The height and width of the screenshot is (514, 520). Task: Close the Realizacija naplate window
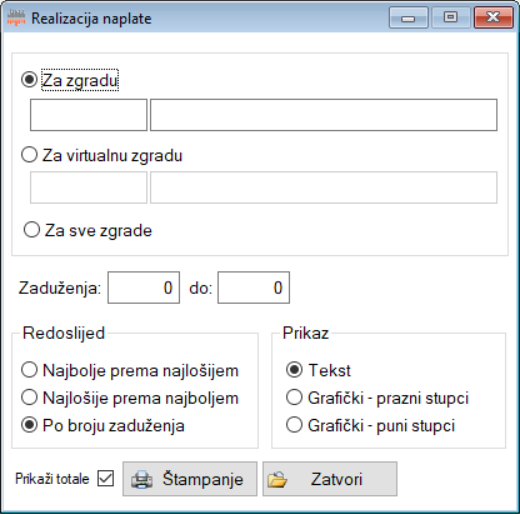point(494,17)
